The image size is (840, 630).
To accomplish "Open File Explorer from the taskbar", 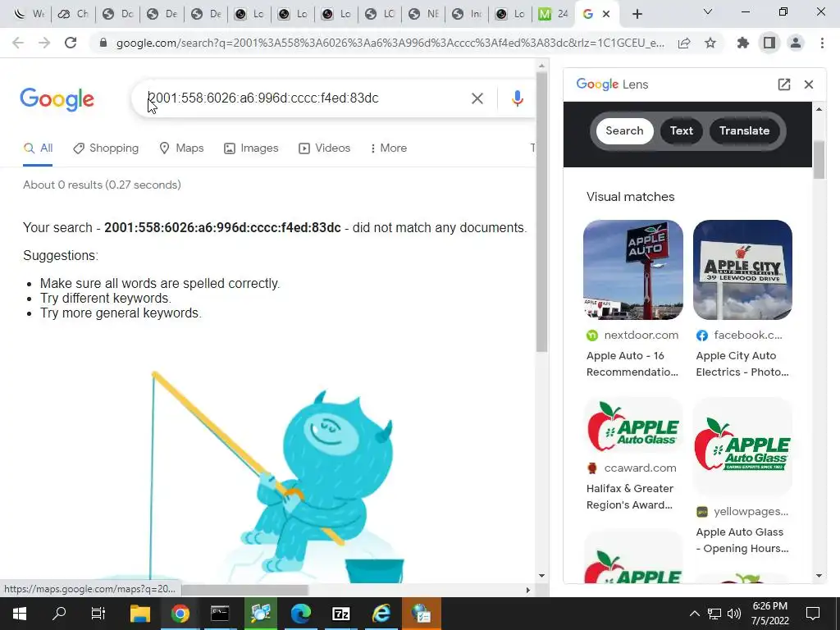I will pyautogui.click(x=140, y=614).
